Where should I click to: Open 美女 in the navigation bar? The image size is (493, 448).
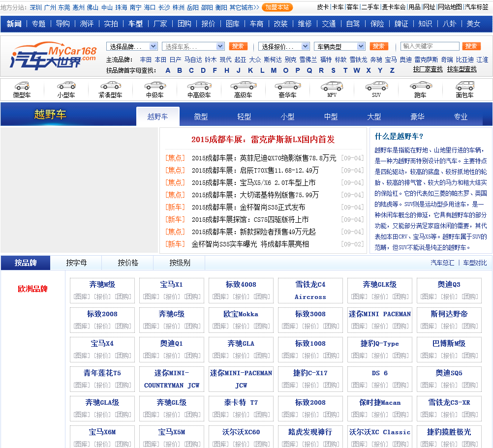click(473, 24)
